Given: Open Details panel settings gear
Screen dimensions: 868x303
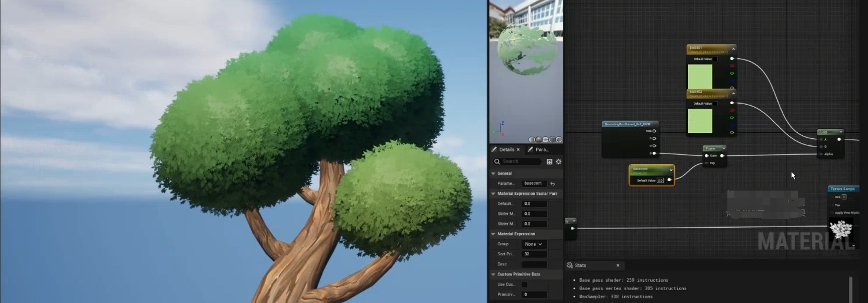Looking at the screenshot, I should [x=558, y=162].
